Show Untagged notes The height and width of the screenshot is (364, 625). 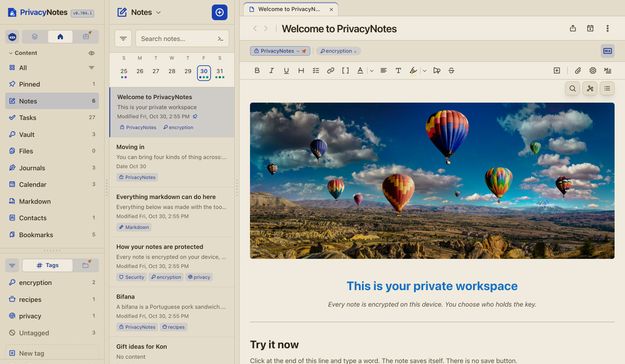coord(52,333)
